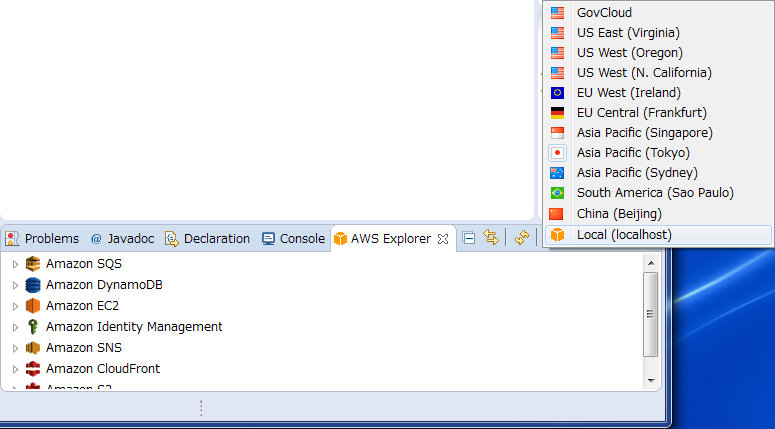Click the Amazon DynamoDB database icon

(33, 285)
